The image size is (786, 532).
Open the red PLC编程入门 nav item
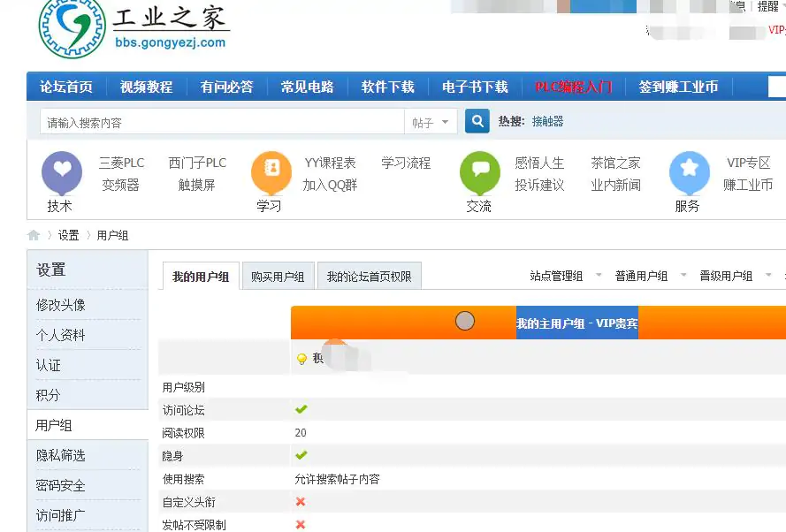[574, 87]
